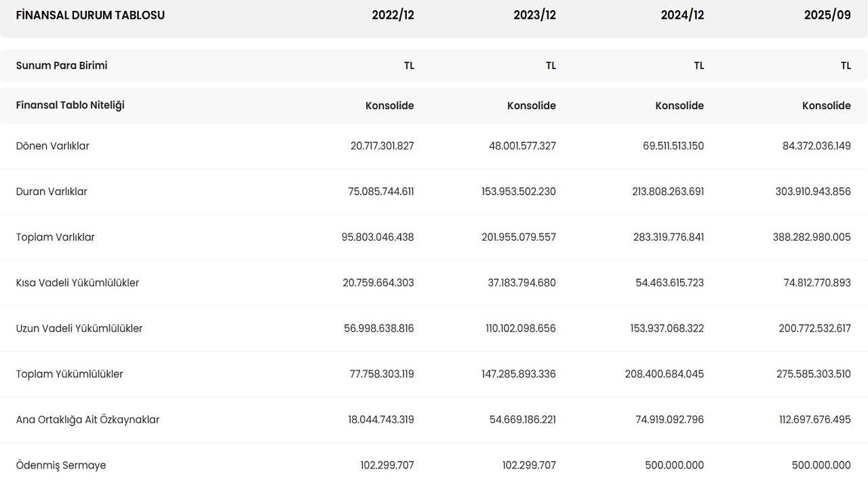Select the Toplam Varlıklar row label
This screenshot has width=868, height=488.
[x=56, y=237]
